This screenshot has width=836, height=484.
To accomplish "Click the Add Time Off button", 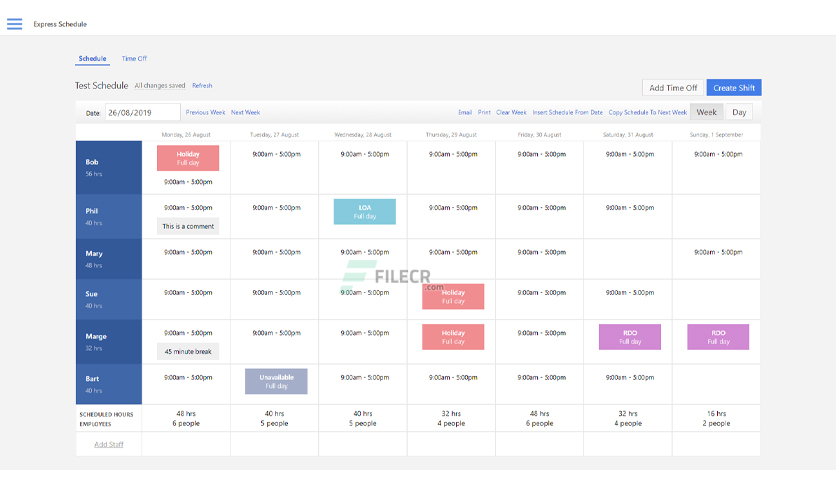I will (673, 88).
